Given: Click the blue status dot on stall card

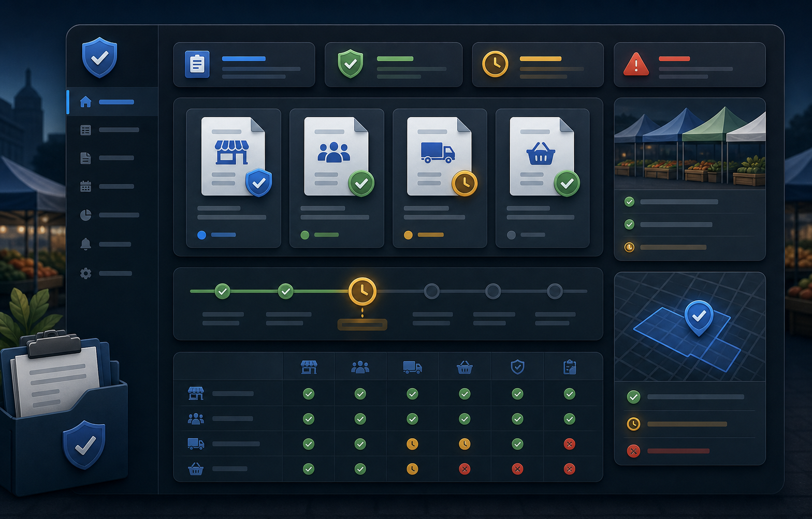Looking at the screenshot, I should [x=202, y=235].
